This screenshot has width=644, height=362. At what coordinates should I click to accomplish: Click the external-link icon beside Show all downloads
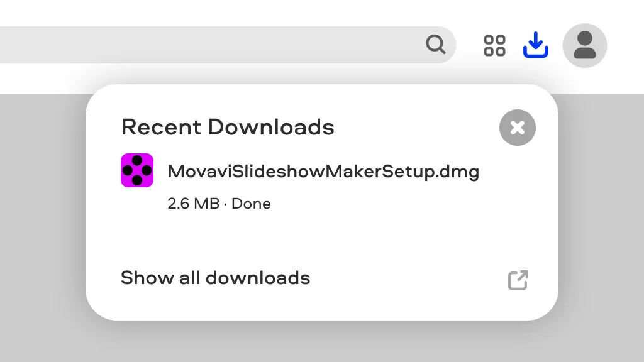[x=518, y=280]
